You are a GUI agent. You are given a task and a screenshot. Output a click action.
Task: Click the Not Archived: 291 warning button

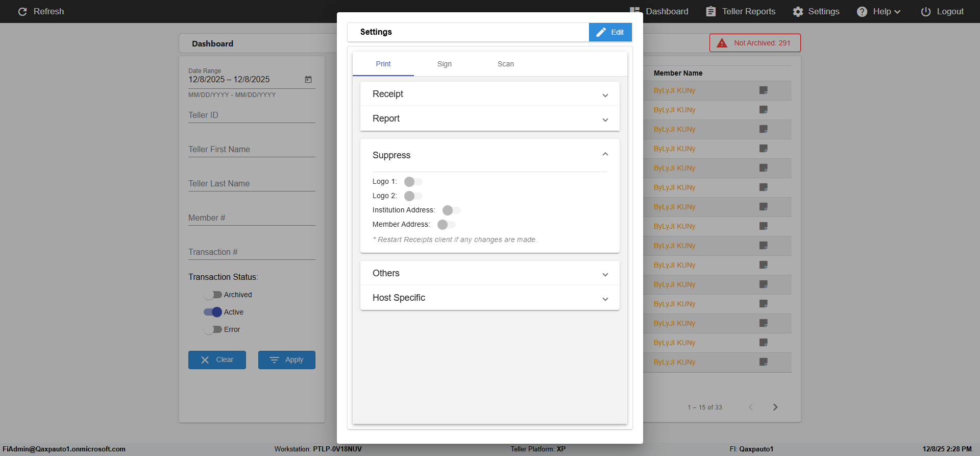pos(755,43)
